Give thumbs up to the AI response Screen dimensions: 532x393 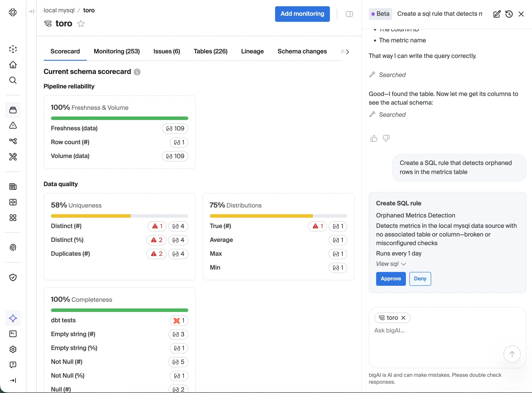point(374,138)
